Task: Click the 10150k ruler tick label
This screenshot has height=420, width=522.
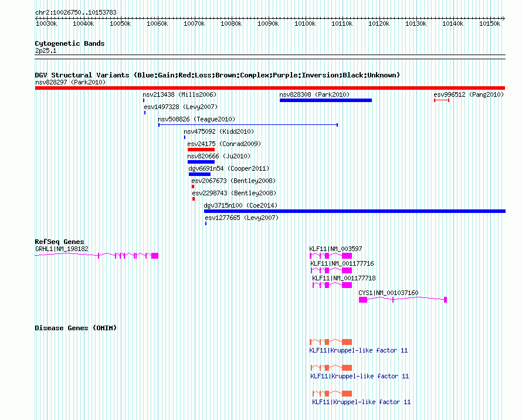Action: [490, 23]
